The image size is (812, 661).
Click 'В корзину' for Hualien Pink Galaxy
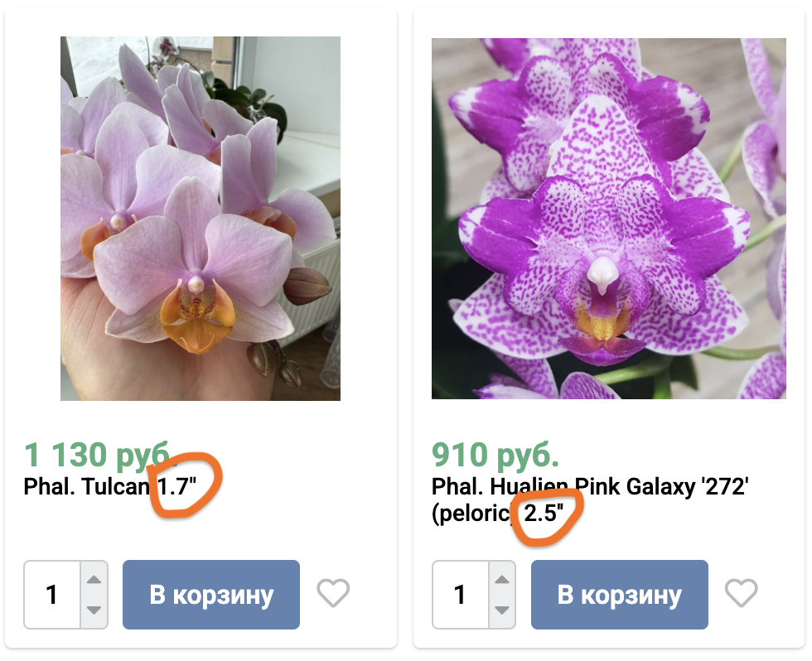point(618,594)
